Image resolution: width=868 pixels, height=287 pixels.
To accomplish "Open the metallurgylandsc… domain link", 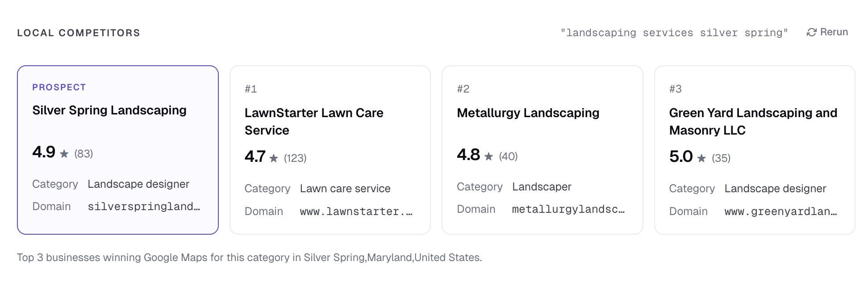I will (568, 209).
